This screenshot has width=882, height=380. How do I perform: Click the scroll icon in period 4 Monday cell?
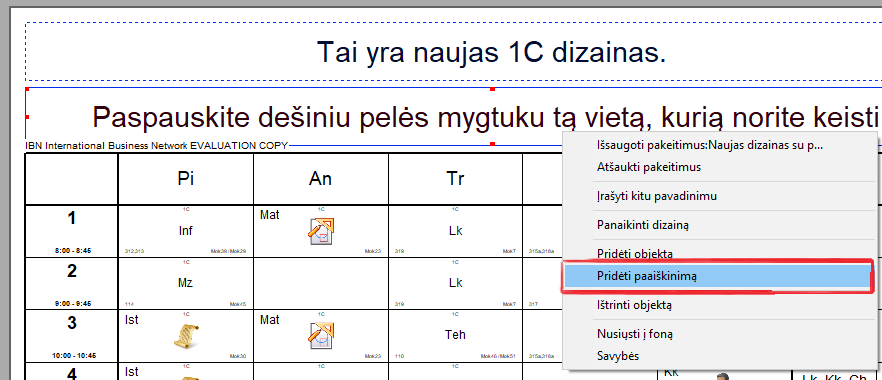186,378
